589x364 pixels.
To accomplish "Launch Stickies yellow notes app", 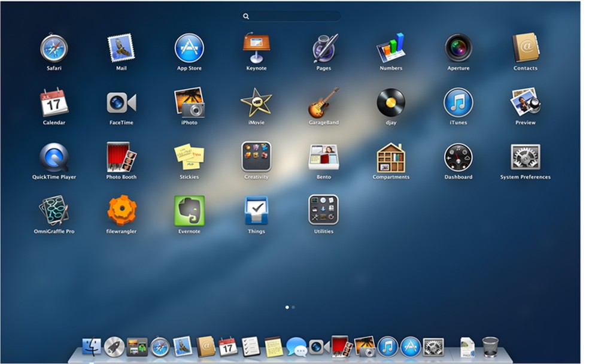I will click(x=189, y=157).
